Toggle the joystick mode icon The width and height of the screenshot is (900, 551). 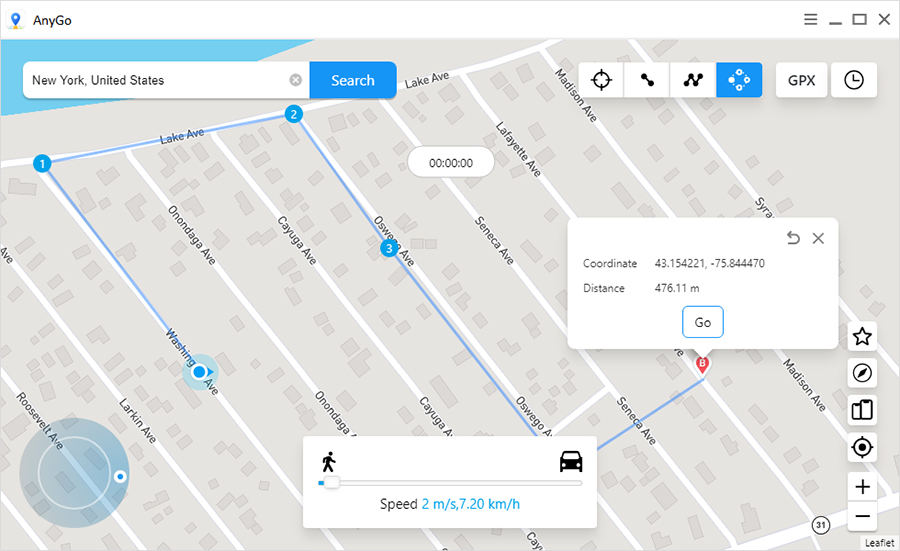[x=739, y=80]
